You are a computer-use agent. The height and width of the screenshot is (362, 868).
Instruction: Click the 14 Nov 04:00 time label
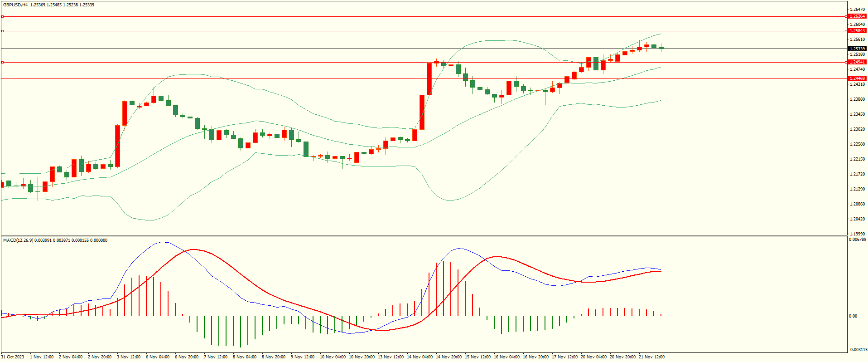coord(420,357)
